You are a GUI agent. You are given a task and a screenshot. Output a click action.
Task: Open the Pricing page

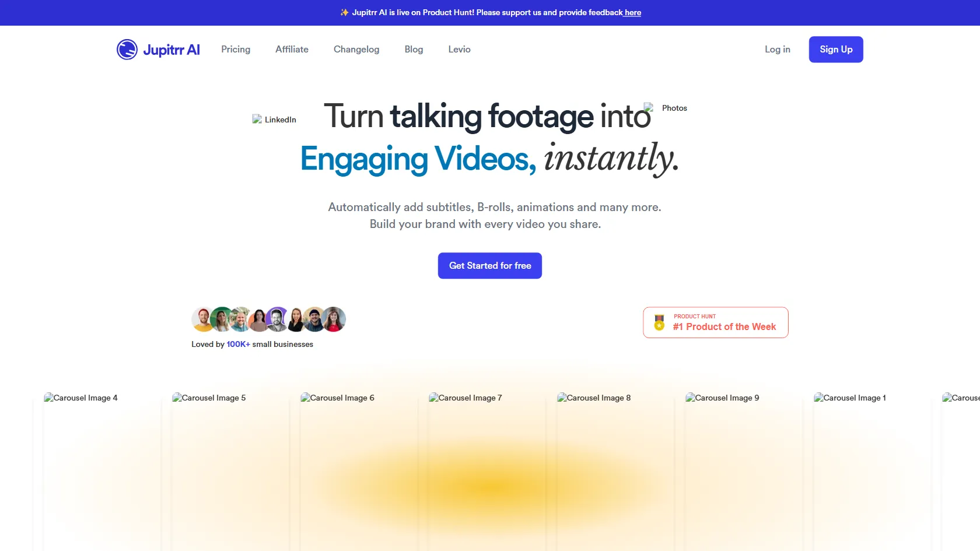236,50
